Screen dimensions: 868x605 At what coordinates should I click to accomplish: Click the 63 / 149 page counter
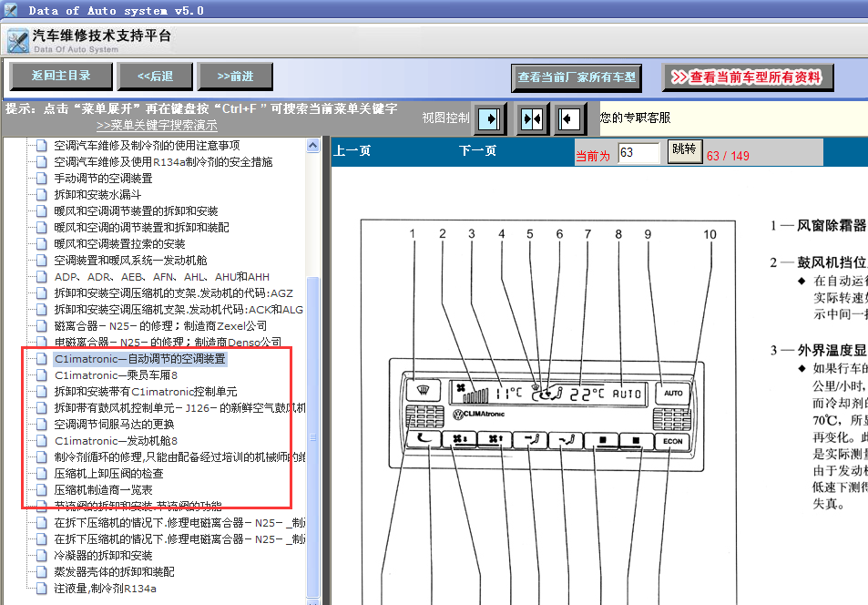(x=728, y=156)
